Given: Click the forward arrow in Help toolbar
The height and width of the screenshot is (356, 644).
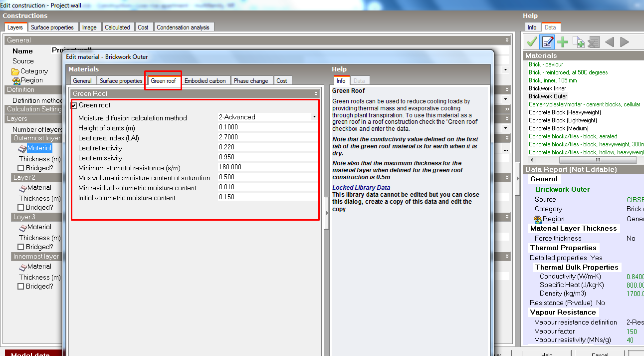Looking at the screenshot, I should coord(625,42).
